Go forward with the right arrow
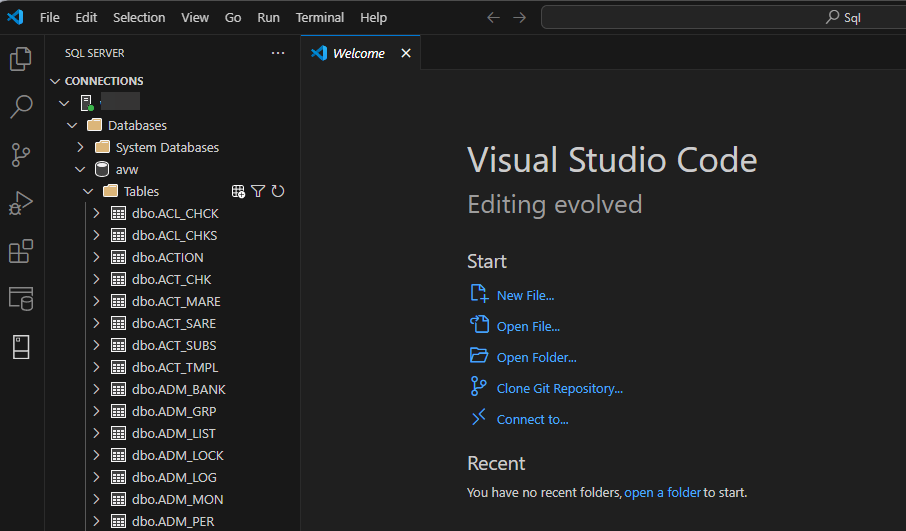 coord(519,17)
